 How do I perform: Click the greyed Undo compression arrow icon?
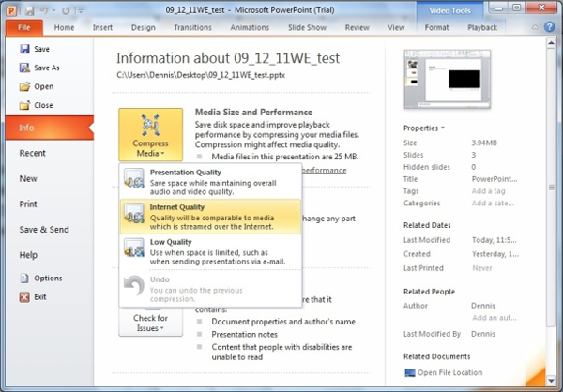[133, 286]
